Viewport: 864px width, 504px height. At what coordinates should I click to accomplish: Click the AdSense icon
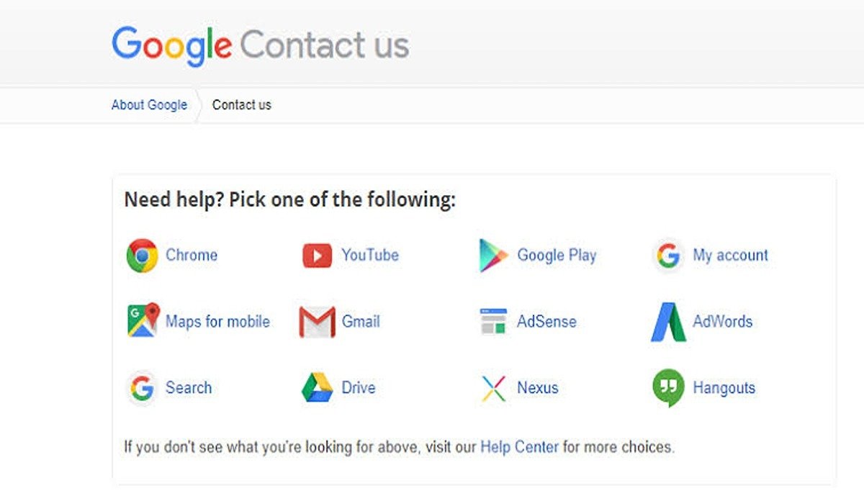[x=493, y=321]
